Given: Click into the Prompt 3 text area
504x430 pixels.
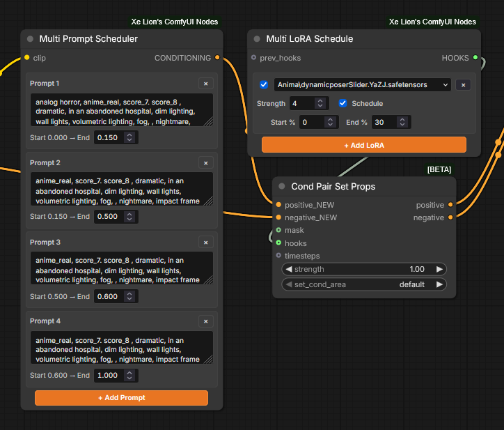Looking at the screenshot, I should pyautogui.click(x=122, y=268).
